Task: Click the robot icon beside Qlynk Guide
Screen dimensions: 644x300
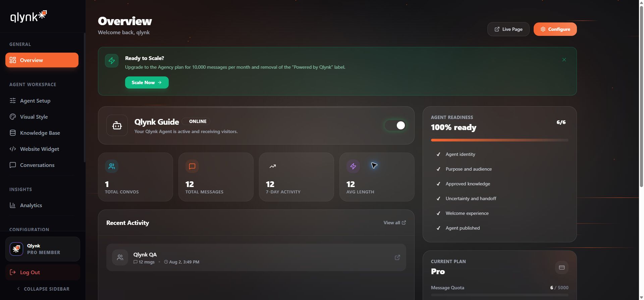Action: [x=117, y=125]
